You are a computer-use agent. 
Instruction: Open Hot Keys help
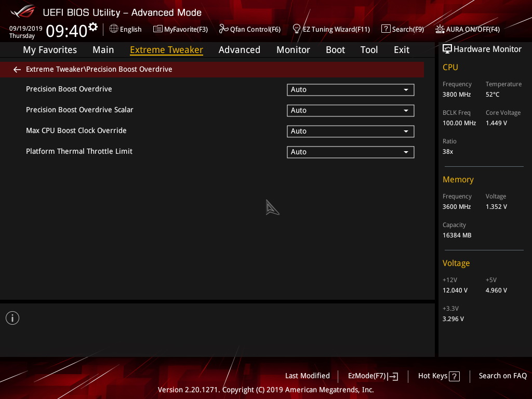438,376
